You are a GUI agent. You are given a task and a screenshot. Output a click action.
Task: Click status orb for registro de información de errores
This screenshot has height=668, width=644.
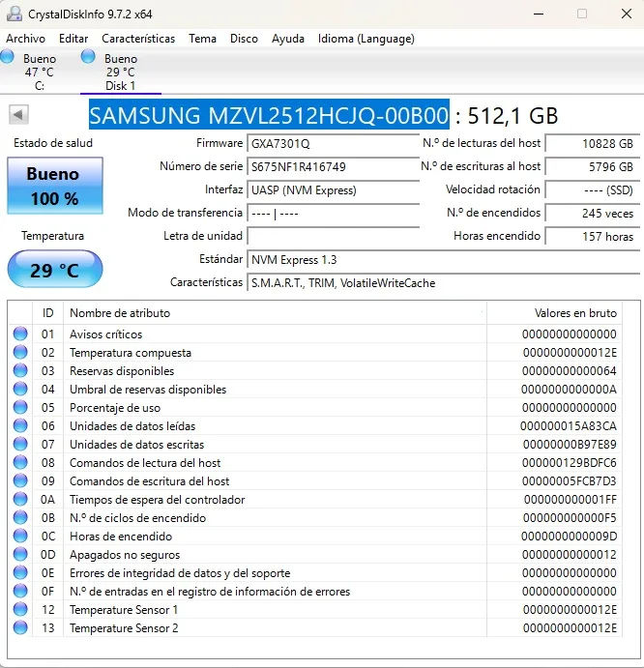pyautogui.click(x=20, y=590)
